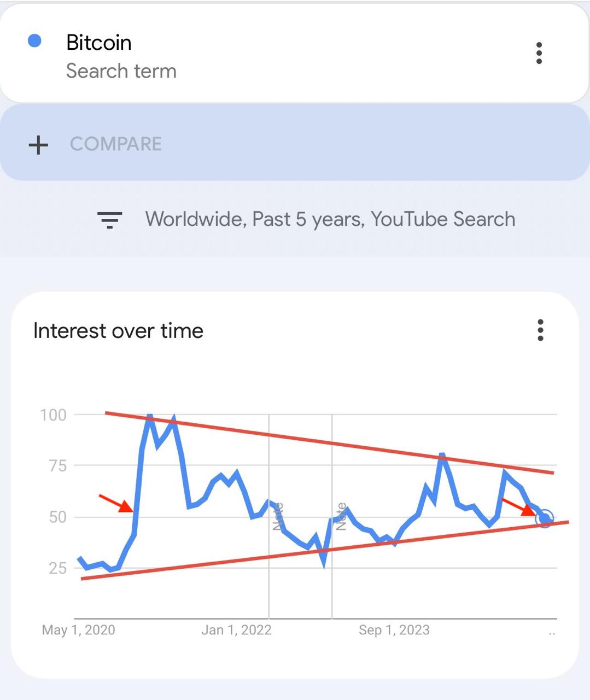Click the Interest over time heading
590x700 pixels.
tap(118, 331)
